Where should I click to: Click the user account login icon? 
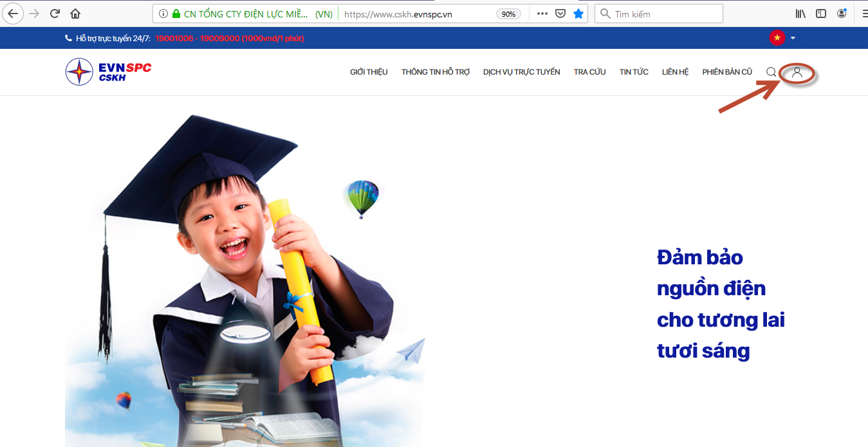coord(797,72)
